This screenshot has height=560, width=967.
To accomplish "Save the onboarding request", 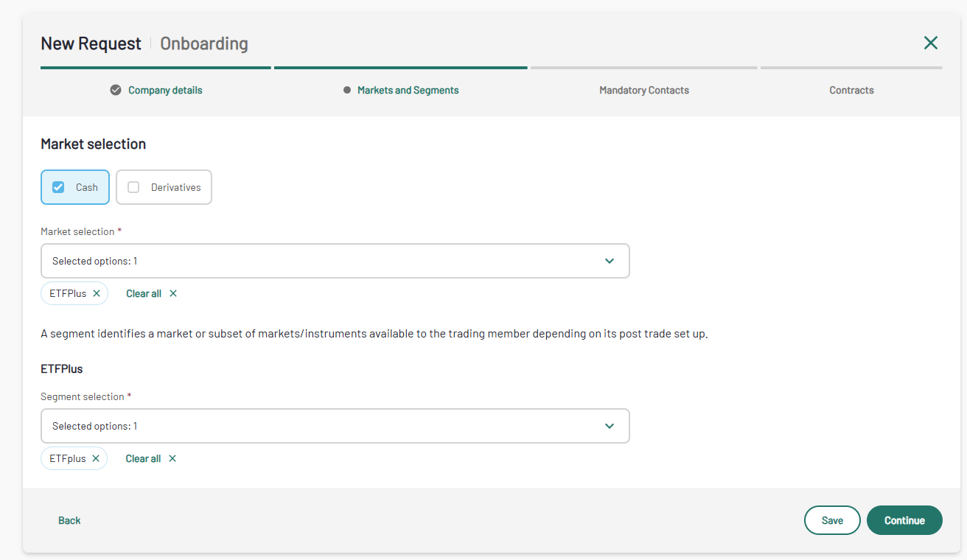I will (x=832, y=520).
